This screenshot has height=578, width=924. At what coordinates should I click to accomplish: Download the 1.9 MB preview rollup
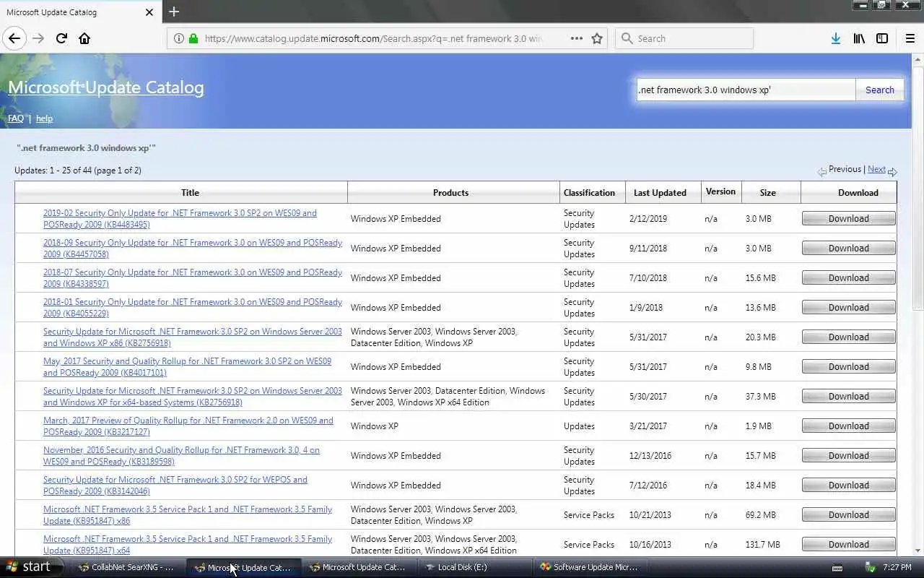click(x=848, y=426)
